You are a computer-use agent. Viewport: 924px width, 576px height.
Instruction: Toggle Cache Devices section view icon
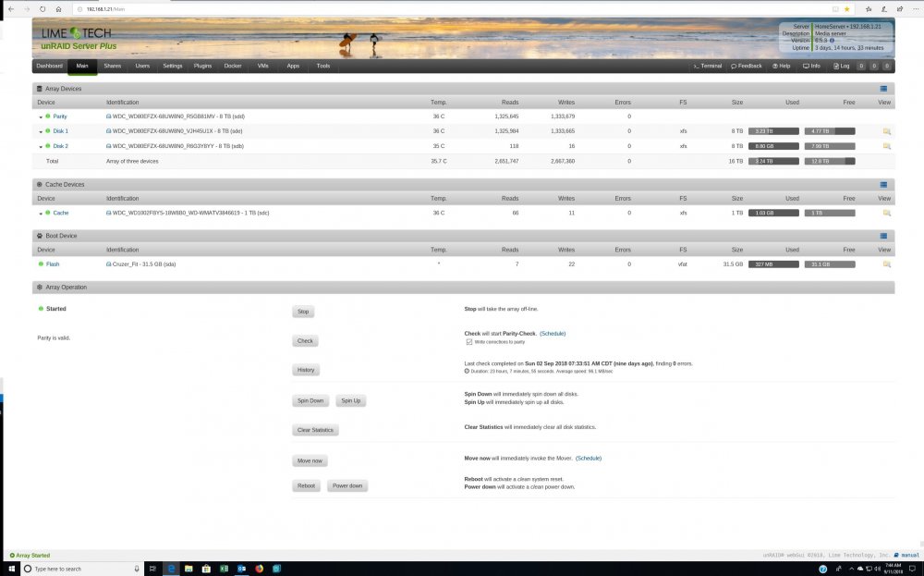(x=883, y=185)
